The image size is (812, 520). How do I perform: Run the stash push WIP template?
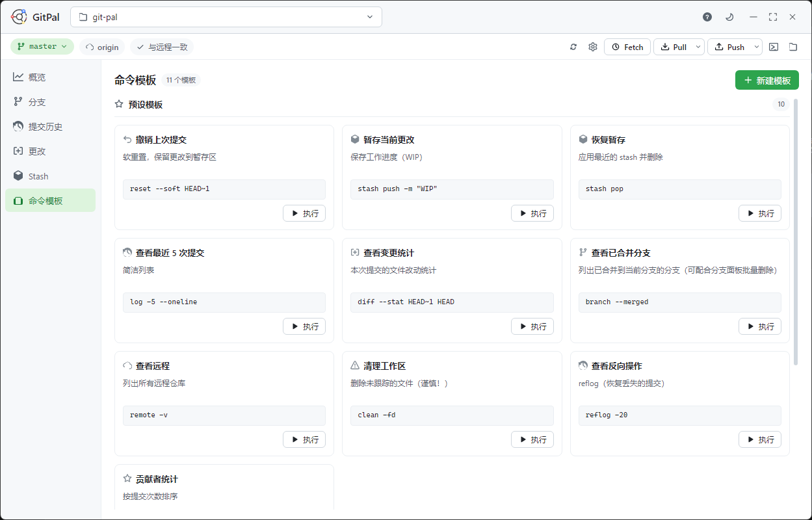(x=532, y=213)
